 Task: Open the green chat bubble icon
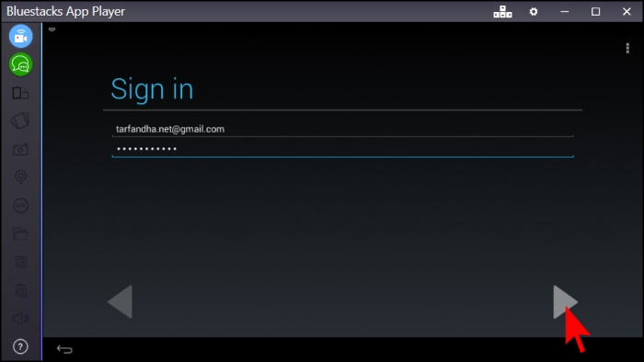pyautogui.click(x=20, y=64)
